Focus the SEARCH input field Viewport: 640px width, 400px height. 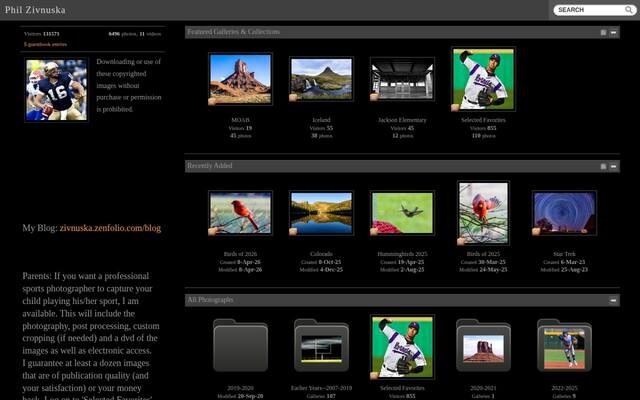590,10
